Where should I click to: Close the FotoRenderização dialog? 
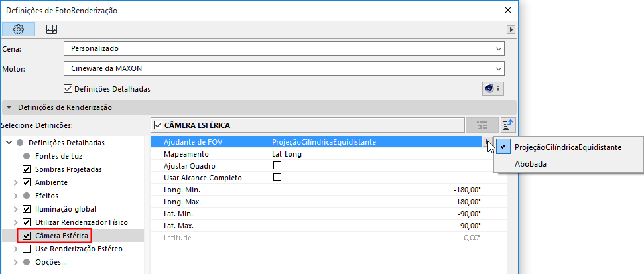point(507,10)
